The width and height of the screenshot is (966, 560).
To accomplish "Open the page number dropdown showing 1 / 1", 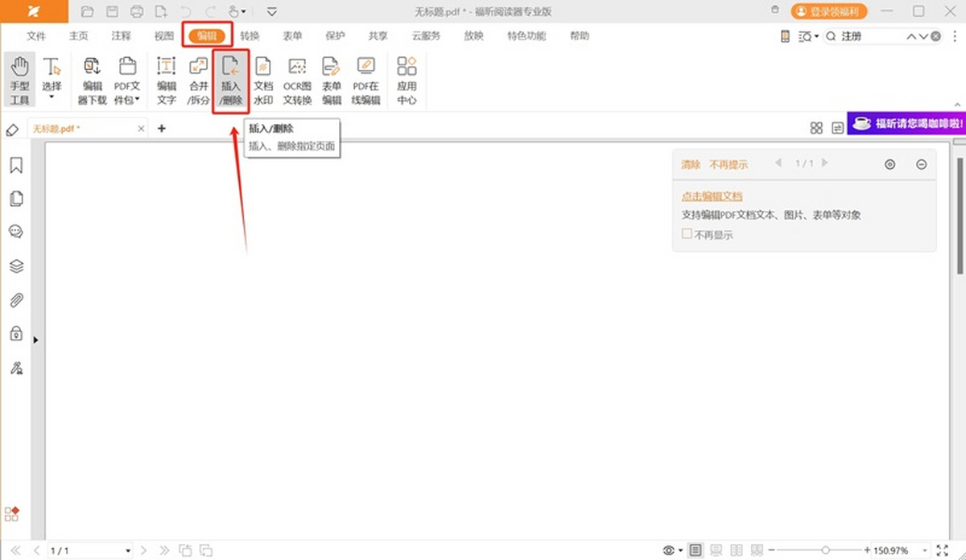I will (127, 551).
